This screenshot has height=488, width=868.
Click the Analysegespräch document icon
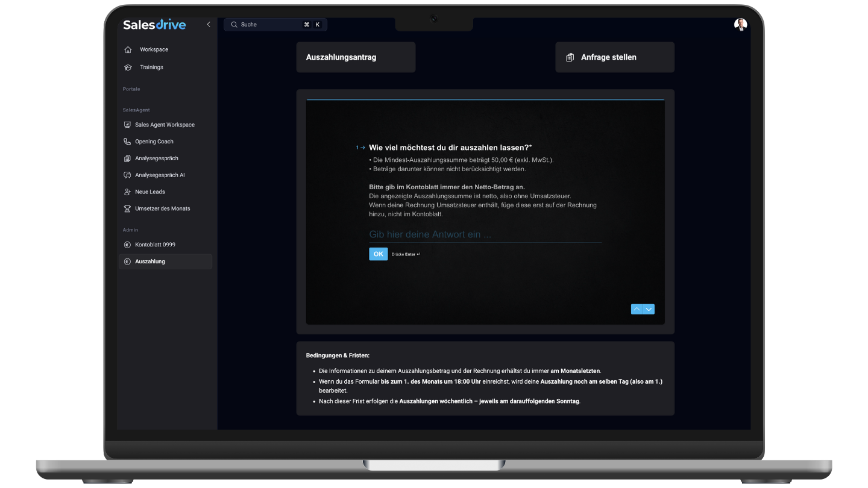(x=127, y=158)
